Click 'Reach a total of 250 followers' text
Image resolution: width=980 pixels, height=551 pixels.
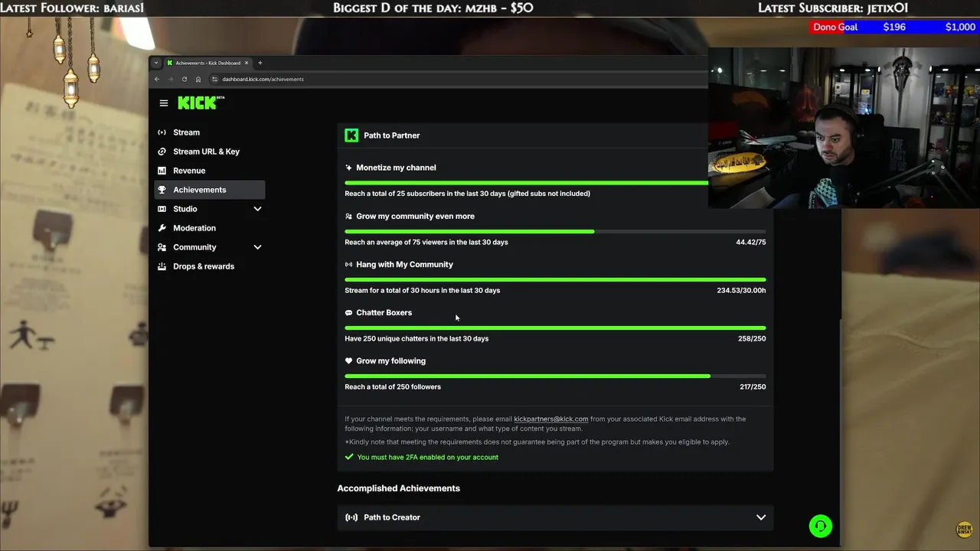[393, 386]
